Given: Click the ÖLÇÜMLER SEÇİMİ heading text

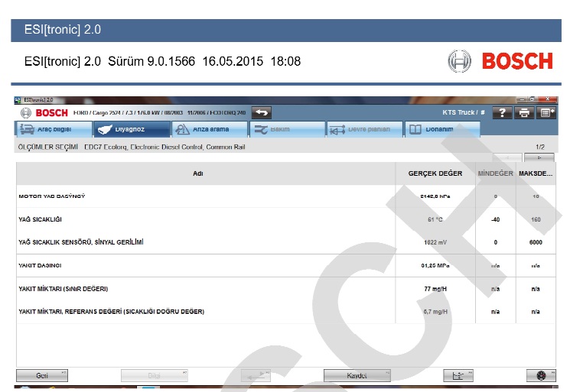Looking at the screenshot, I should 48,147.
